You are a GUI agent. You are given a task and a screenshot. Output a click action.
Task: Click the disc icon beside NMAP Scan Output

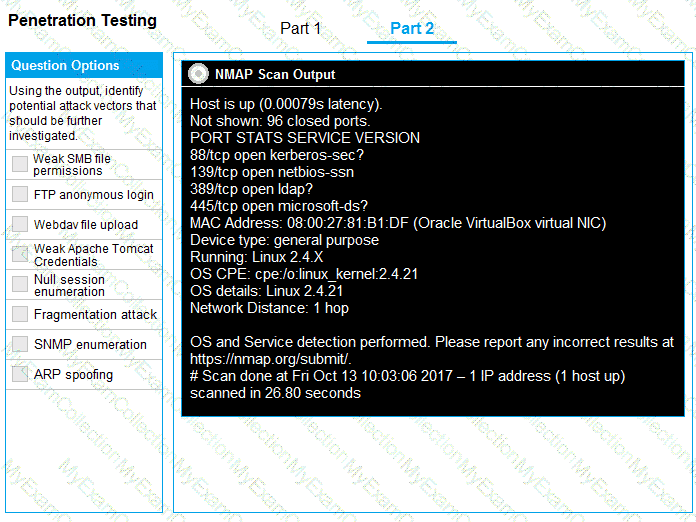coord(198,74)
